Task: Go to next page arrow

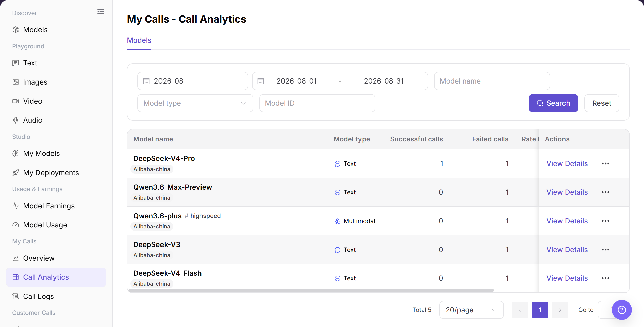Action: click(x=560, y=310)
